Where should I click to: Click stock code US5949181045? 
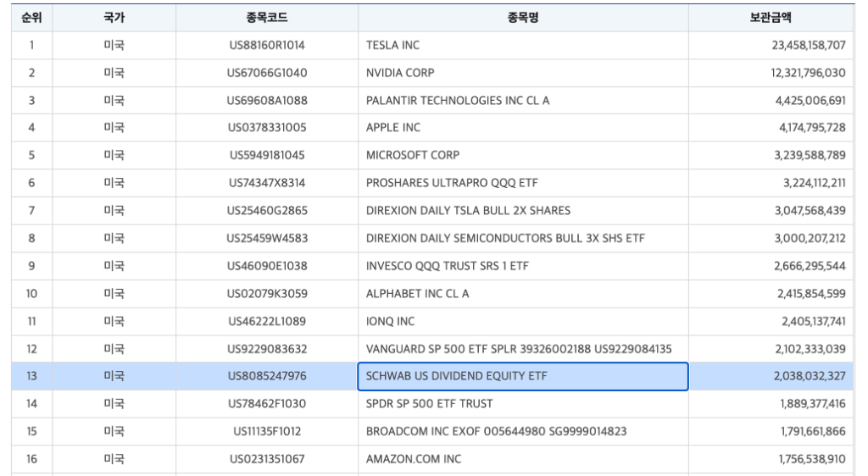tap(267, 155)
